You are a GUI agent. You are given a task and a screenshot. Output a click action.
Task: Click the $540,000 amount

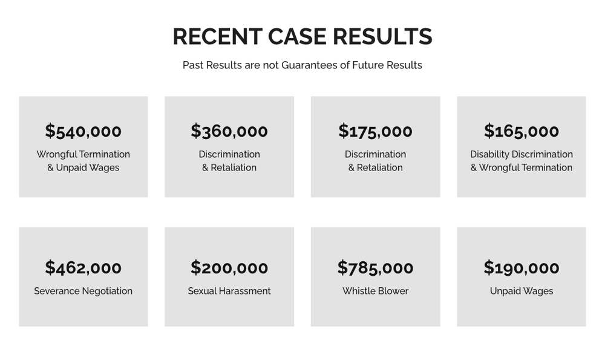coord(83,131)
